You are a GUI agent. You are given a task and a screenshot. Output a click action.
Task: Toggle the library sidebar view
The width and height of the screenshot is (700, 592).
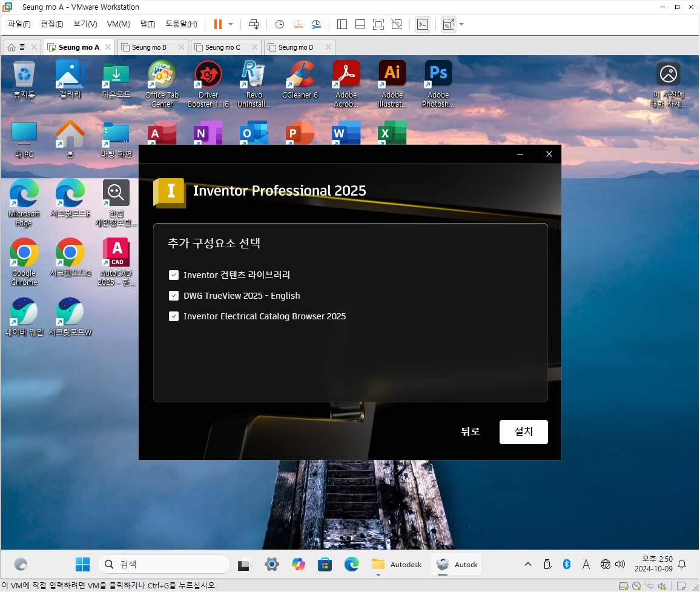pos(342,25)
